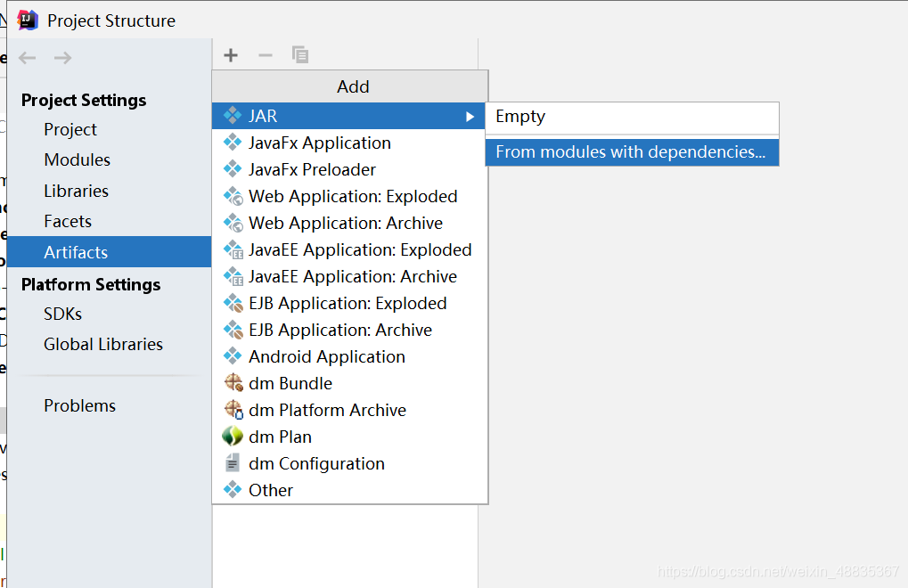Screen dimensions: 908x588
Task: Show the Problems section
Action: coord(79,405)
